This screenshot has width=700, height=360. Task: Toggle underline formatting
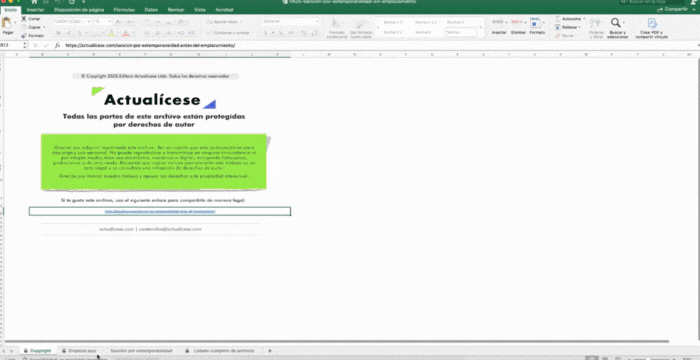click(79, 33)
